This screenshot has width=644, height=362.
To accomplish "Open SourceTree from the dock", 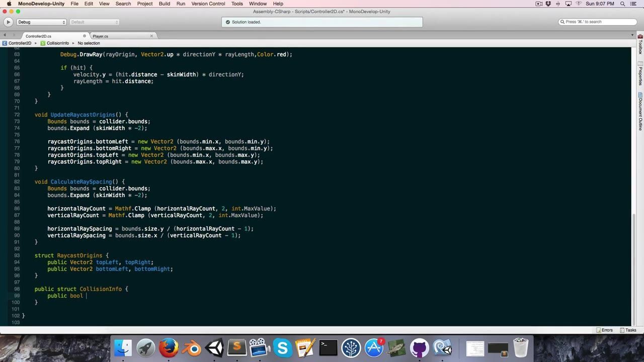I will click(351, 348).
